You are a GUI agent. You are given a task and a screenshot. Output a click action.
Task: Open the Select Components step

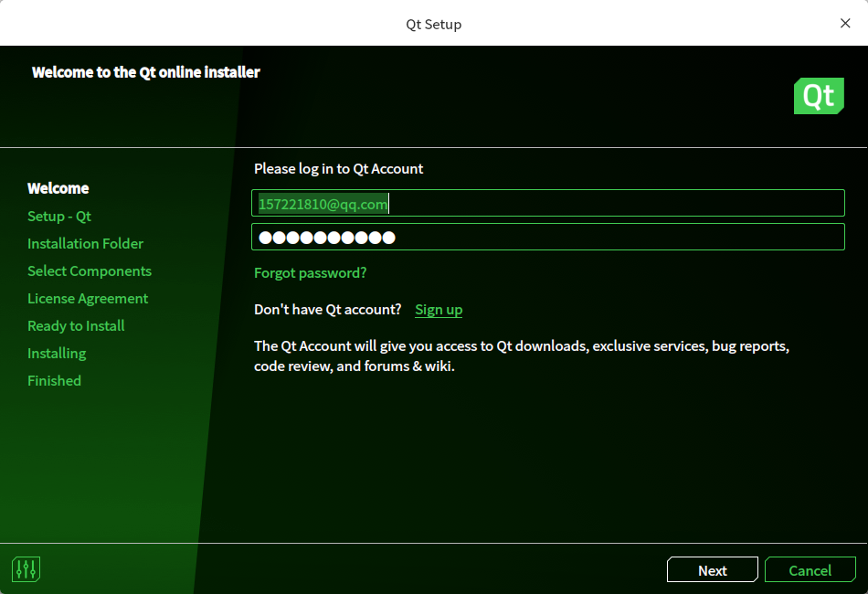coord(89,270)
